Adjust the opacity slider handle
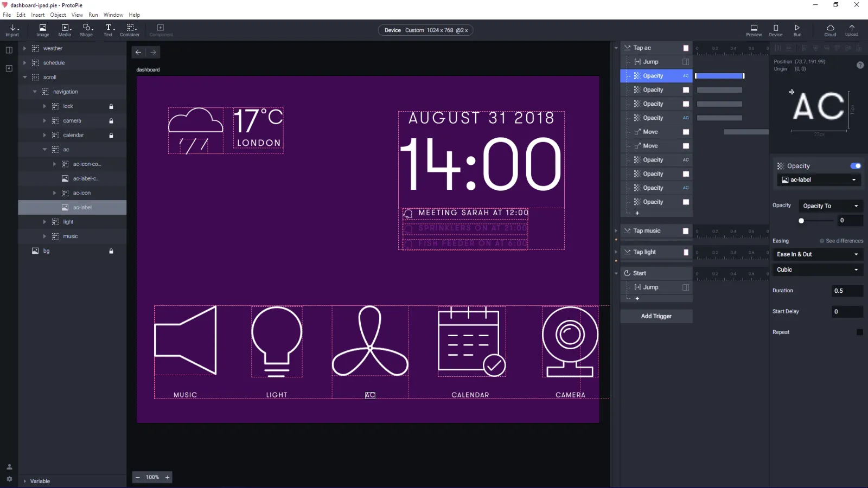The height and width of the screenshot is (488, 868). pos(801,221)
